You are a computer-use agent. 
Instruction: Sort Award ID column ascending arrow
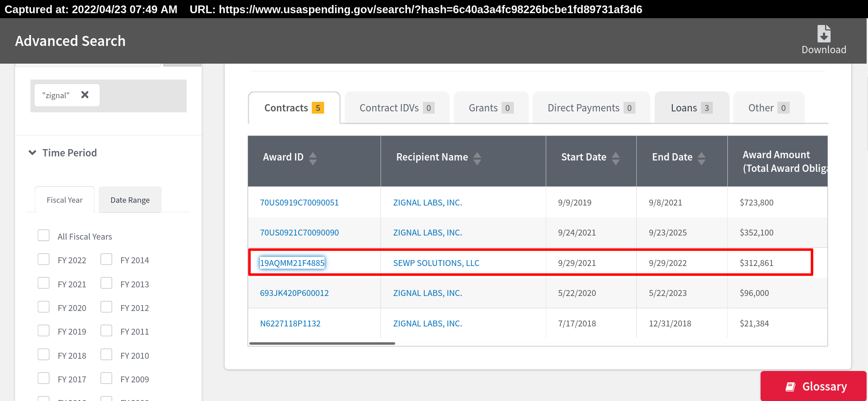click(313, 155)
